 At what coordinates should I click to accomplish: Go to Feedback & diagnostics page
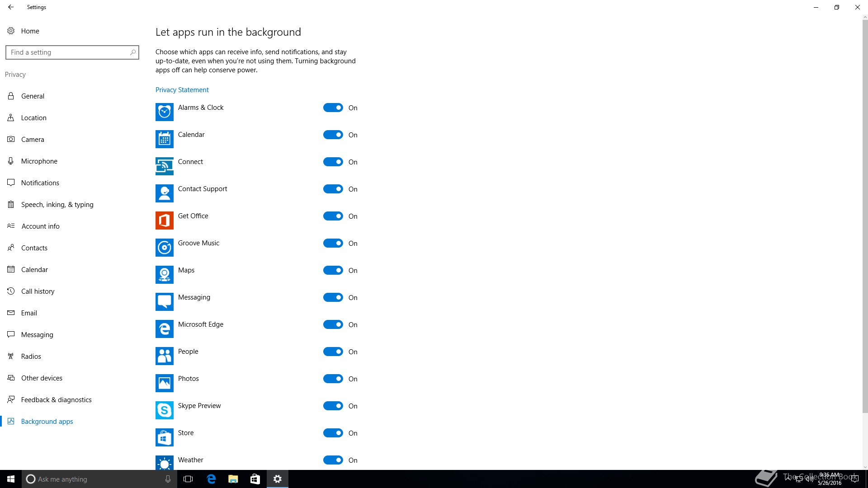click(56, 400)
